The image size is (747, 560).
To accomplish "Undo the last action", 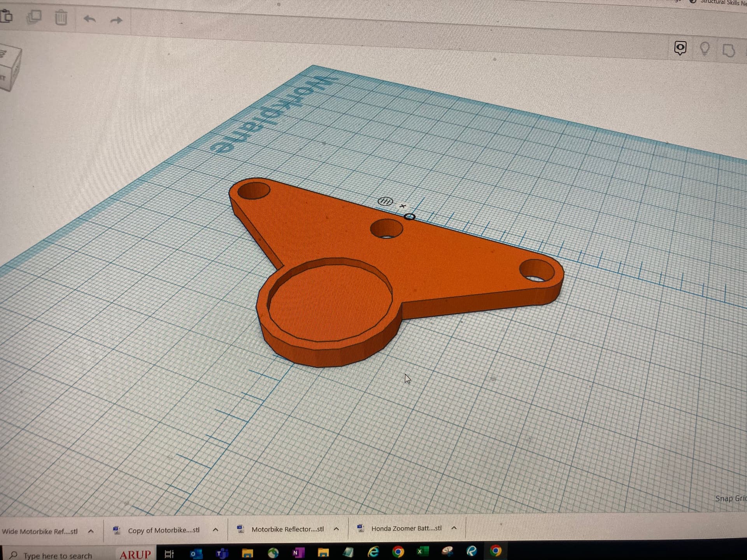I will (90, 19).
